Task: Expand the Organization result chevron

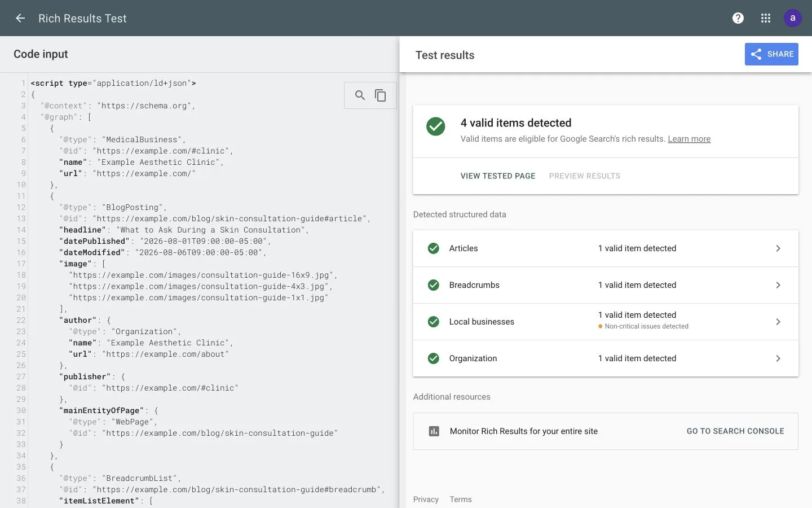Action: click(x=778, y=358)
